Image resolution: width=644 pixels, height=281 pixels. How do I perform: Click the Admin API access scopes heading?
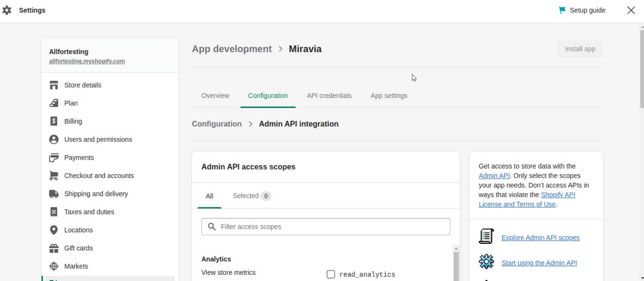tap(248, 167)
